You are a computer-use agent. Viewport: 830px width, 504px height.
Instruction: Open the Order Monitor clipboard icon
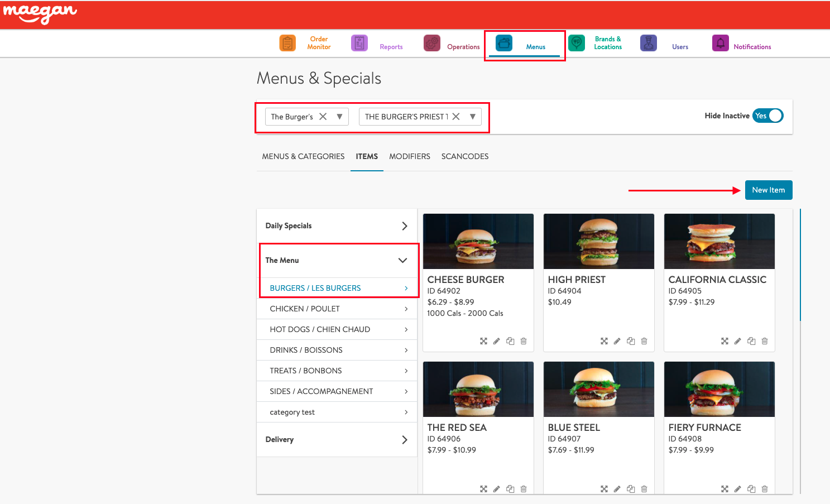tap(287, 43)
